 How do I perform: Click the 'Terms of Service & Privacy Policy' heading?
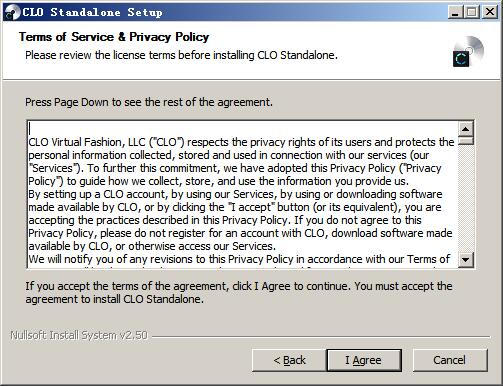[x=114, y=37]
